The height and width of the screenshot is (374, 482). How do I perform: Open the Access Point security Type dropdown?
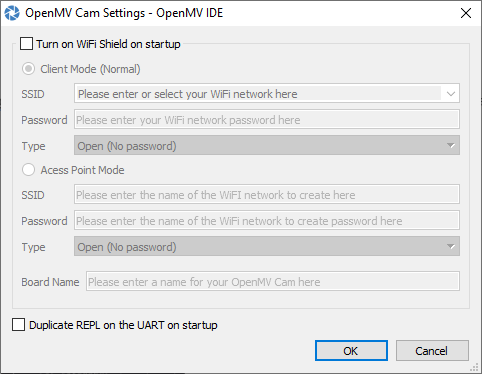[267, 246]
